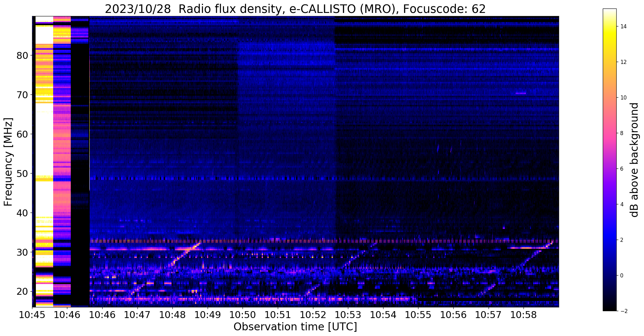Click the "Frequency [MHz]" y-axis label

pos(8,162)
